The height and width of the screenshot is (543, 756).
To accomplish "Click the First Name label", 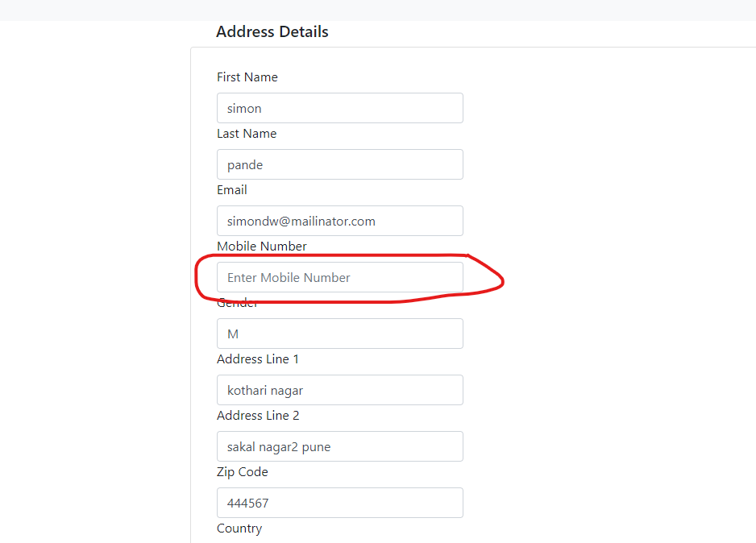I will pos(247,77).
